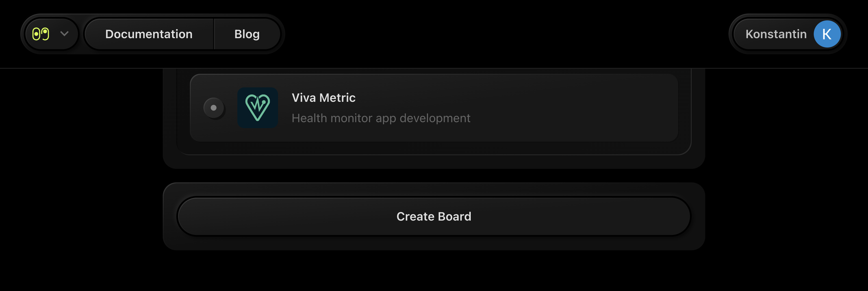Select the Viva Metric project card

click(x=539, y=108)
